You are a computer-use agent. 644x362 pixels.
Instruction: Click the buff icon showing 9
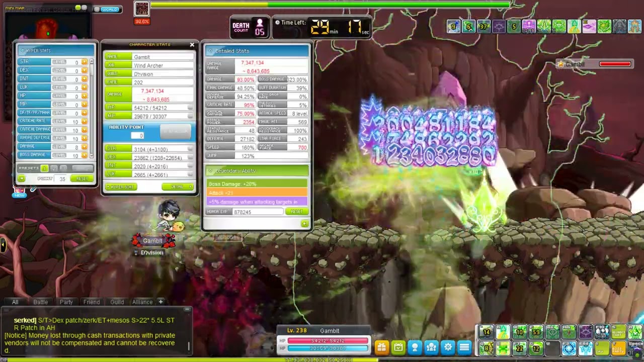click(x=453, y=26)
